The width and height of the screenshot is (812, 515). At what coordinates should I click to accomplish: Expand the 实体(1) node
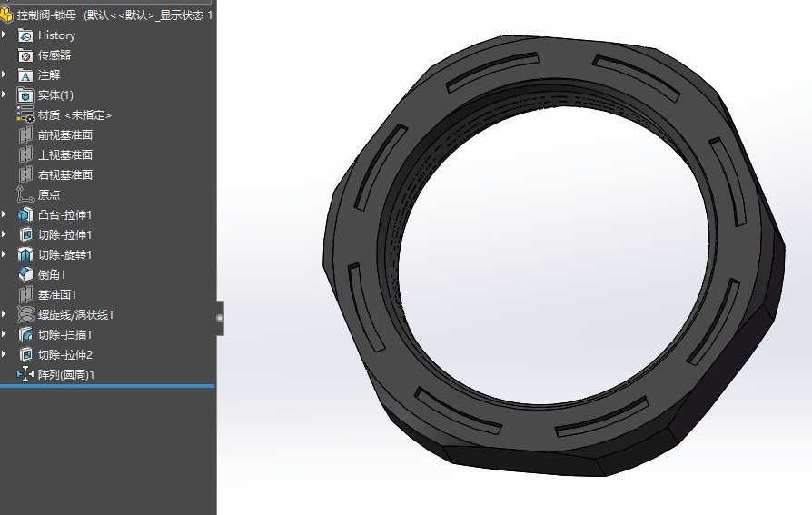point(5,94)
